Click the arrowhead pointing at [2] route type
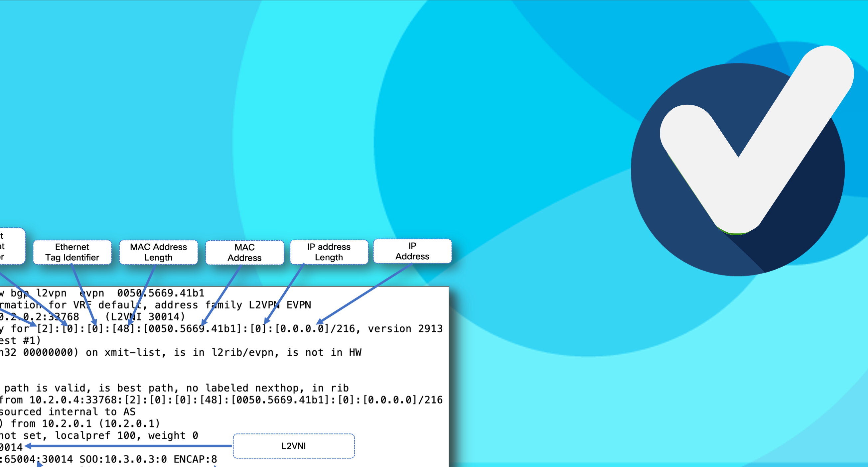Image resolution: width=868 pixels, height=467 pixels. tap(33, 324)
